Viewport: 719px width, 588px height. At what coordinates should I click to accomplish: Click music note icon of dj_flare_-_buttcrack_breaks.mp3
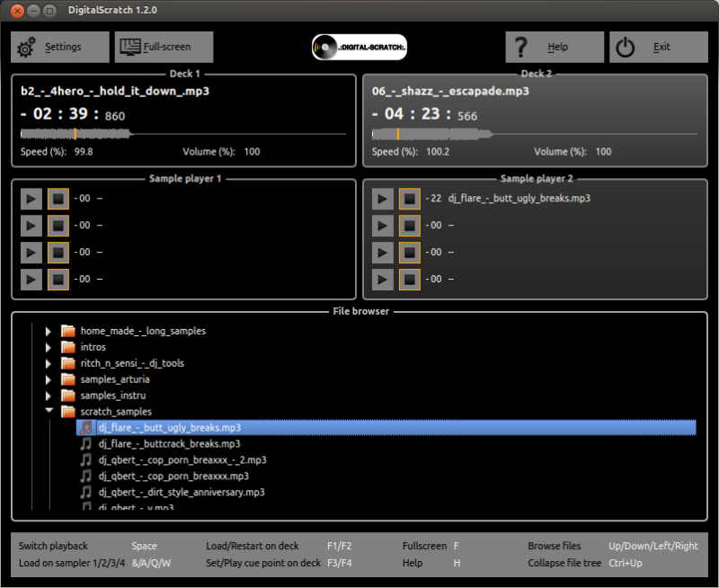coord(85,444)
